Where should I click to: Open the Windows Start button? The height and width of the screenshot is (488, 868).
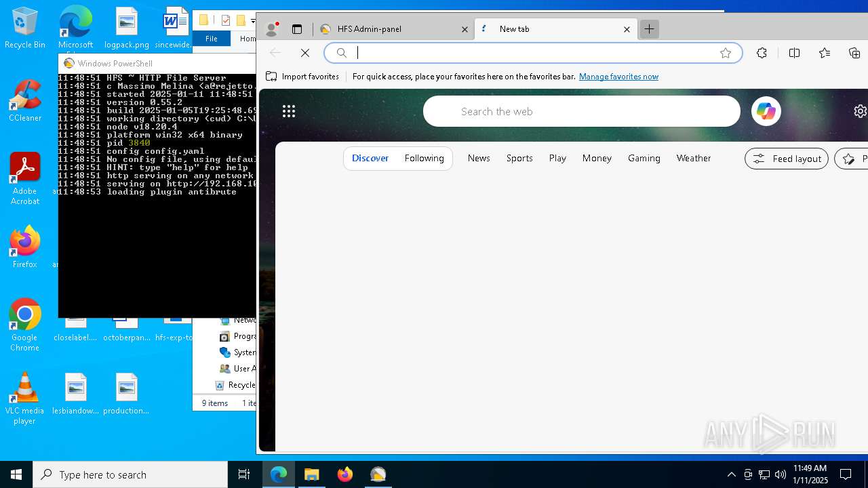[x=16, y=474]
